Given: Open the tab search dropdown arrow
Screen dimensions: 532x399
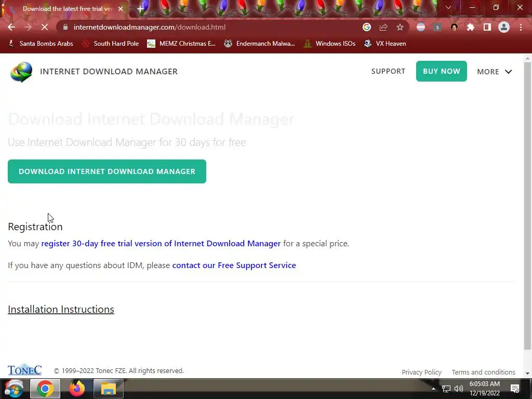Looking at the screenshot, I should tap(448, 7).
